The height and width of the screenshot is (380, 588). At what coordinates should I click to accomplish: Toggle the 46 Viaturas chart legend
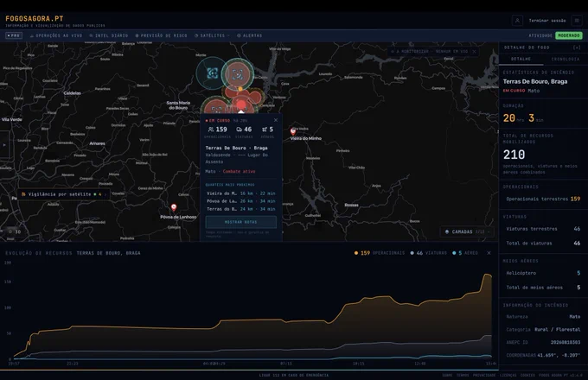429,253
